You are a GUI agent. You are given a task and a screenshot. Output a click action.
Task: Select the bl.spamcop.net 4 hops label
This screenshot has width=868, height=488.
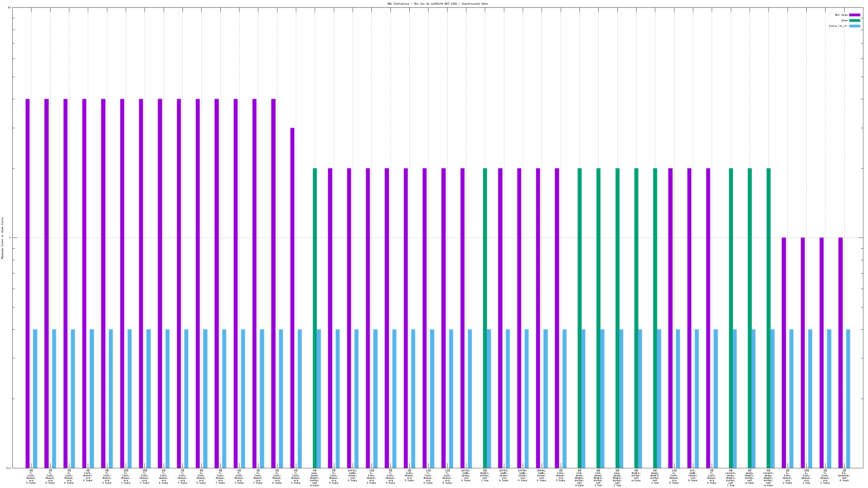pos(844,475)
